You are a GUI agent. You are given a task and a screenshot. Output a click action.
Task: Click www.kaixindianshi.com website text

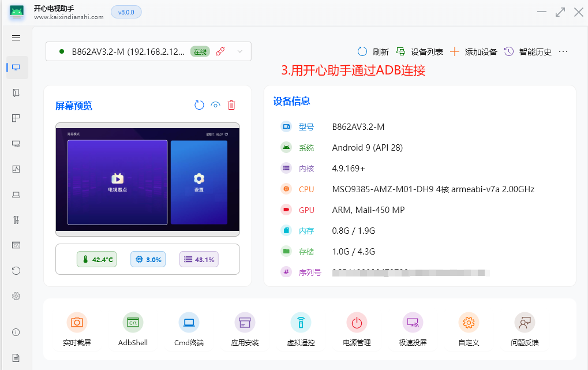pos(69,17)
